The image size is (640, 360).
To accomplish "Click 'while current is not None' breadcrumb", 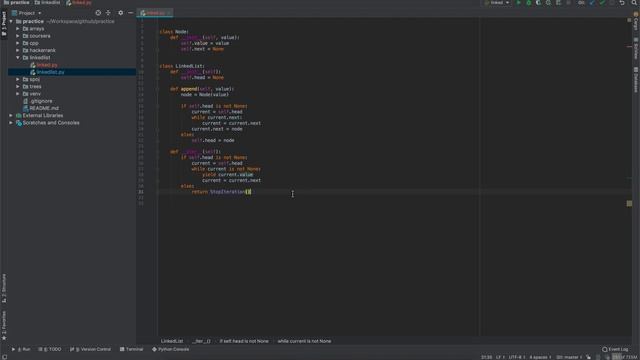I will [x=304, y=341].
